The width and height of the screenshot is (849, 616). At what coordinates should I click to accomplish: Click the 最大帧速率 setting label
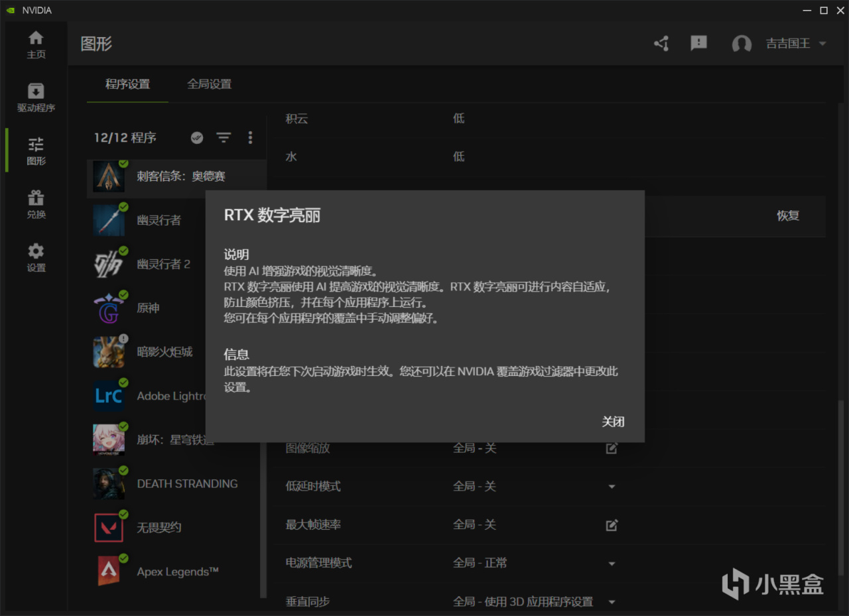click(x=312, y=525)
